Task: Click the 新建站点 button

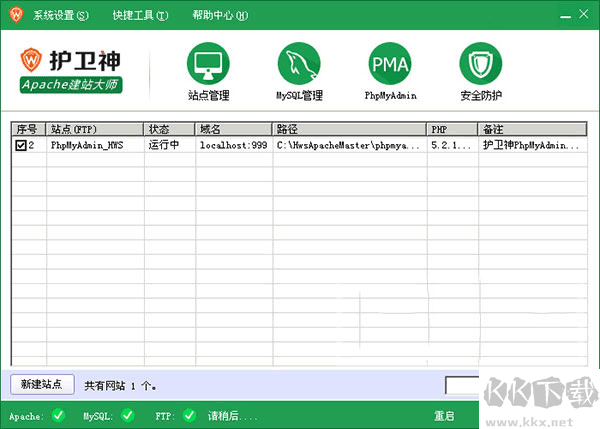Action: point(42,384)
